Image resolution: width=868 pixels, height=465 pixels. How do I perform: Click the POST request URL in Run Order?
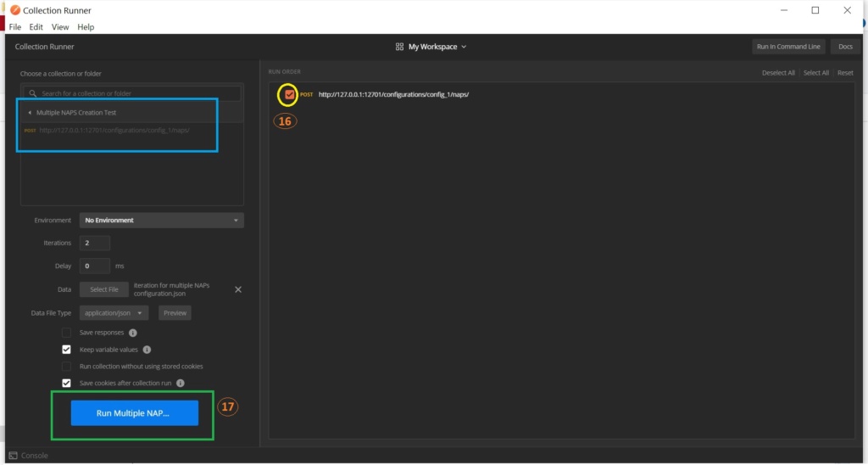pyautogui.click(x=393, y=95)
